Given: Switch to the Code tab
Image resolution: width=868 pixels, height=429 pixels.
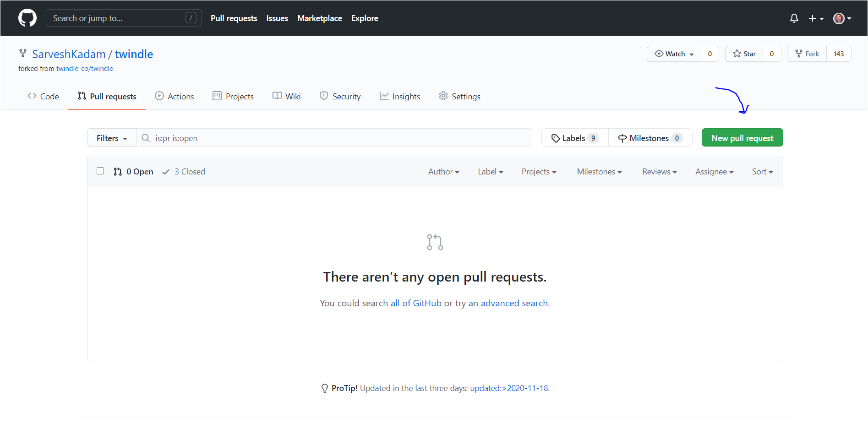Looking at the screenshot, I should pyautogui.click(x=43, y=96).
